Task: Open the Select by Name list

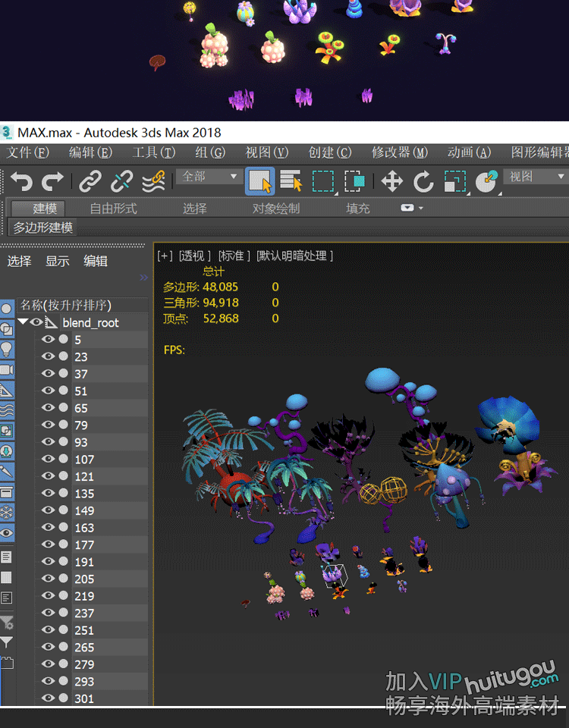Action: pyautogui.click(x=291, y=181)
